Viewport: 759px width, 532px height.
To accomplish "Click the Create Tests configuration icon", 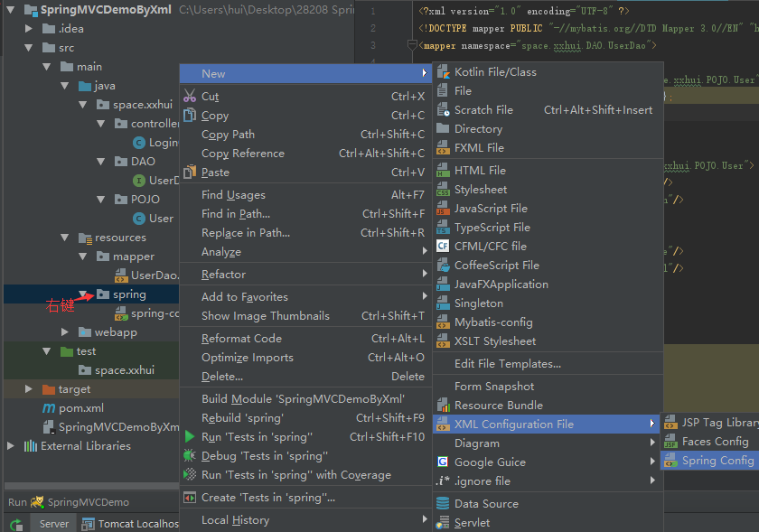I will click(190, 497).
